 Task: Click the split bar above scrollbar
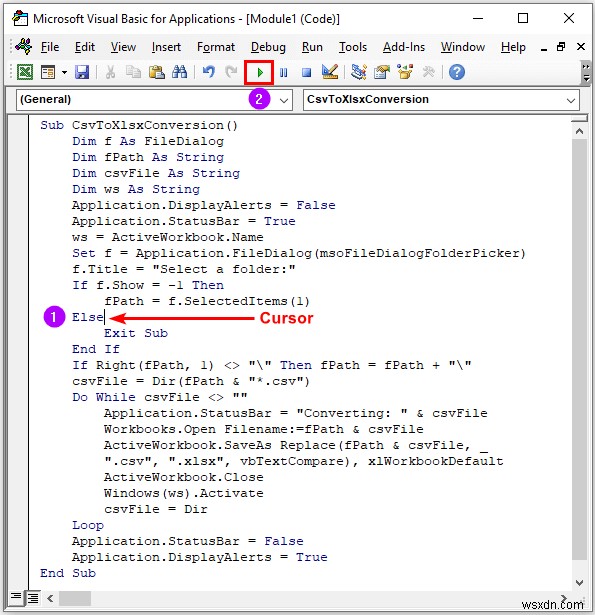(579, 118)
